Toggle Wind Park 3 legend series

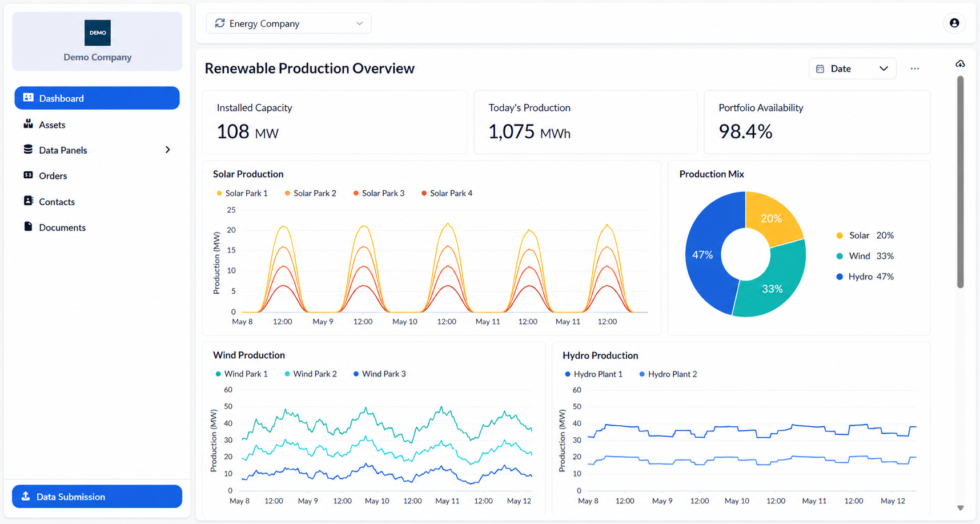pyautogui.click(x=380, y=374)
